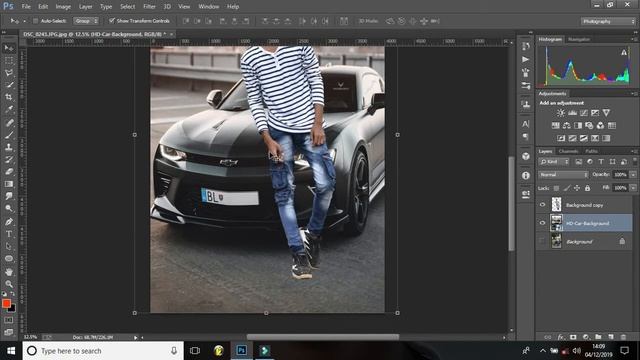This screenshot has width=640, height=360.
Task: Select the Rectangular Marquee tool
Action: tap(9, 60)
